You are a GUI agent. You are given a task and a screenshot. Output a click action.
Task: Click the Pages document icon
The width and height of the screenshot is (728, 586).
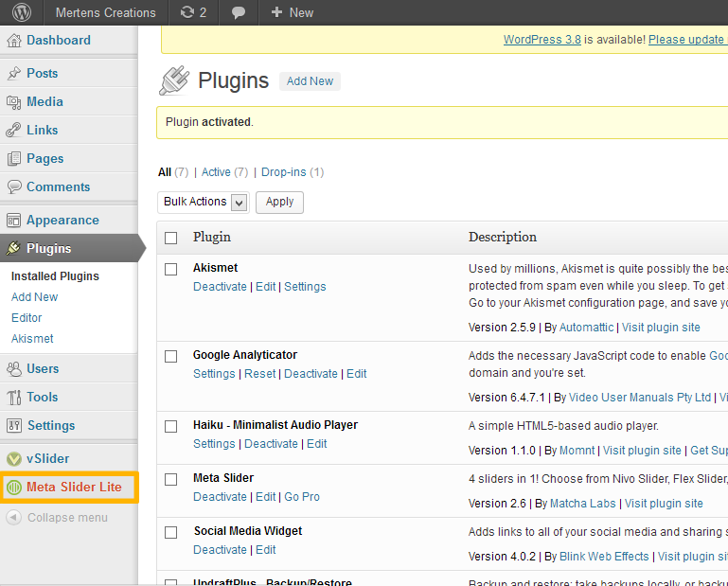coord(14,159)
